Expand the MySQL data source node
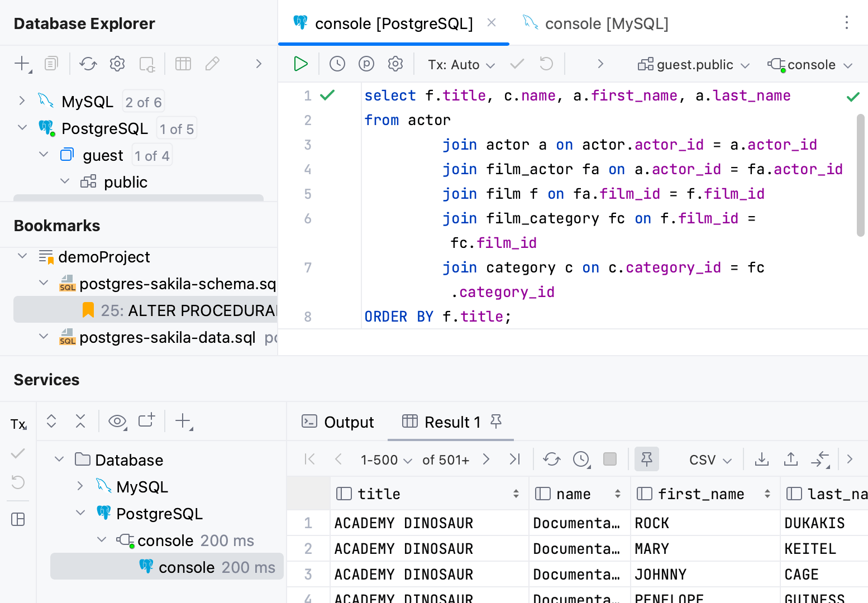The height and width of the screenshot is (603, 868). tap(22, 101)
